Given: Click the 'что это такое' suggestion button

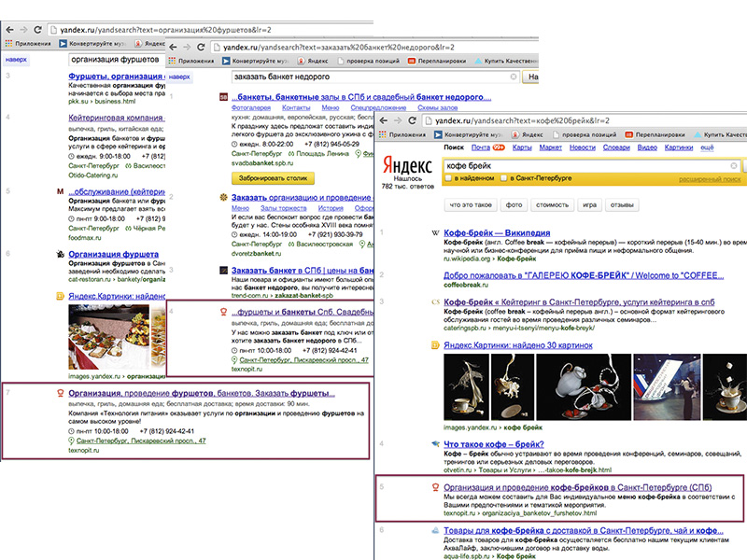Looking at the screenshot, I should tap(471, 204).
